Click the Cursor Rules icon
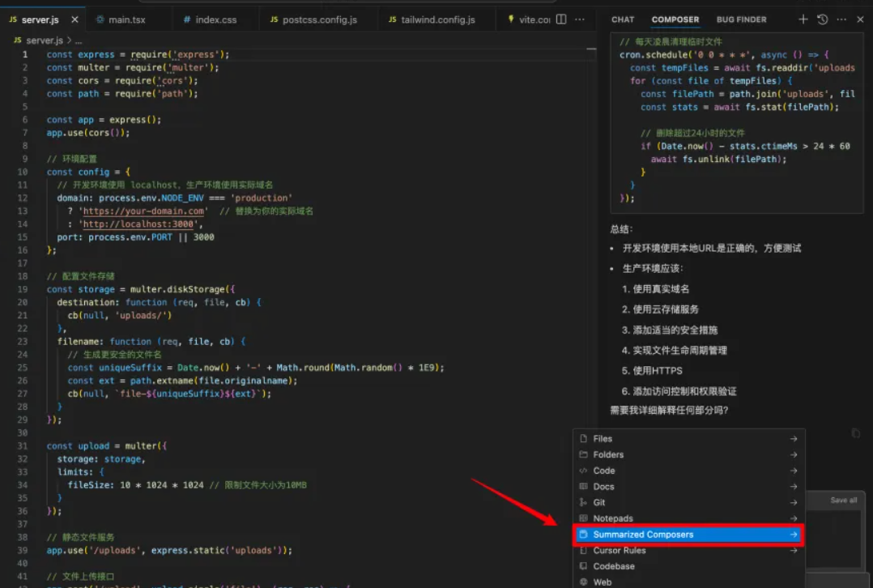This screenshot has height=588, width=873. point(583,550)
